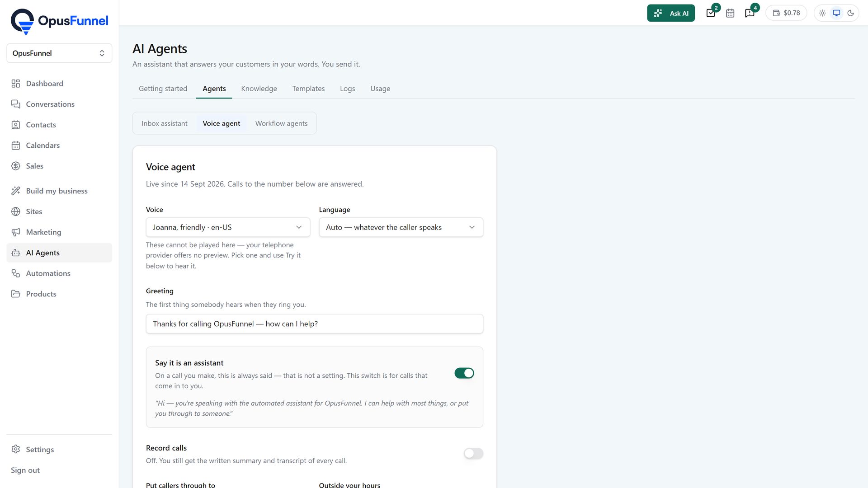Open notifications icon with badge 4

point(750,13)
